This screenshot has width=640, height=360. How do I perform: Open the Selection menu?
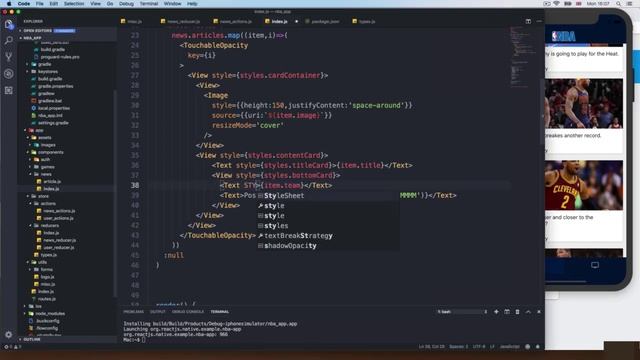tap(74, 4)
